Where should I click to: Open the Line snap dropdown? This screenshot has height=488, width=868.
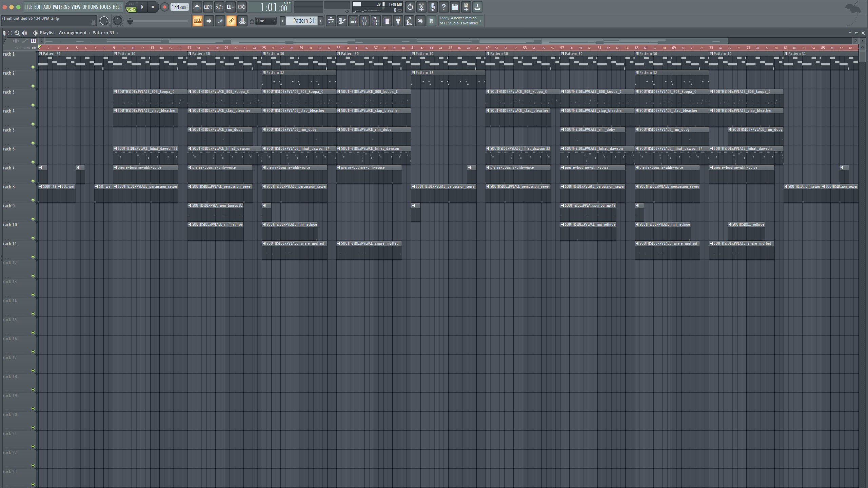pos(266,21)
